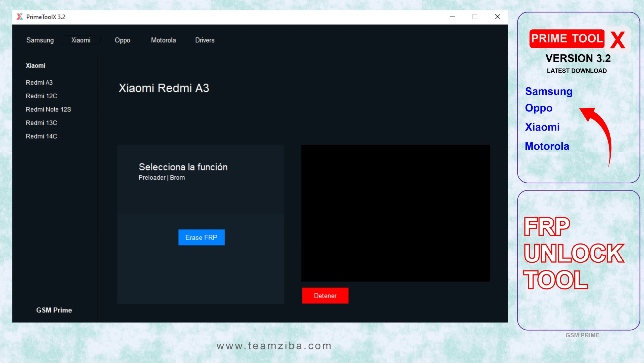Click the Preloader | Brom text

coord(162,178)
